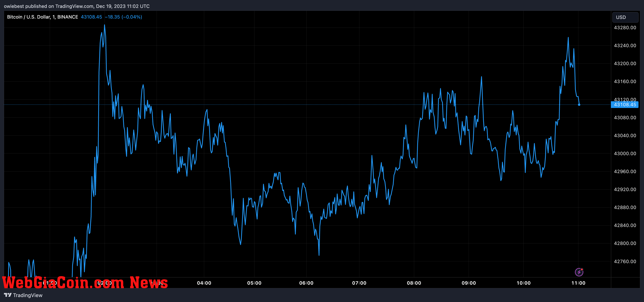Click the 42880.00 price axis label

coord(625,207)
